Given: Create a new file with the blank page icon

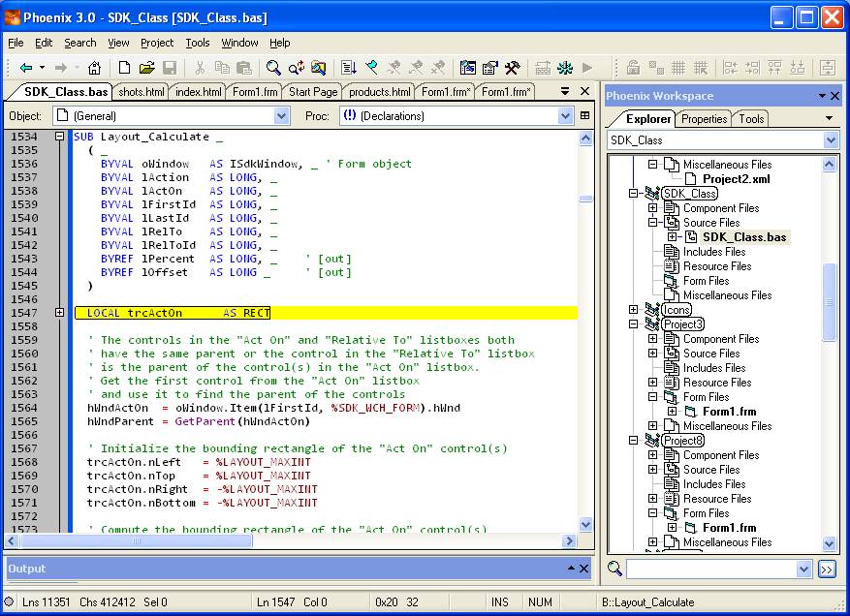Looking at the screenshot, I should (124, 68).
